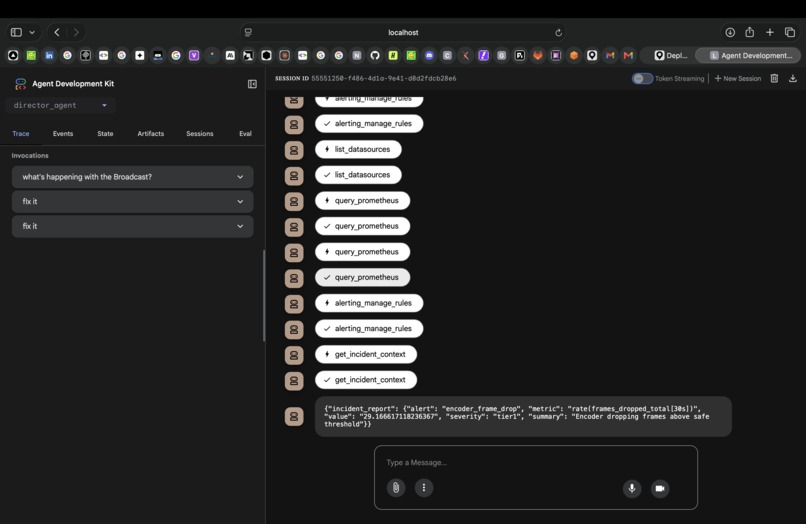Viewport: 806px width, 524px height.
Task: Open Safari downloads list
Action: coord(730,32)
